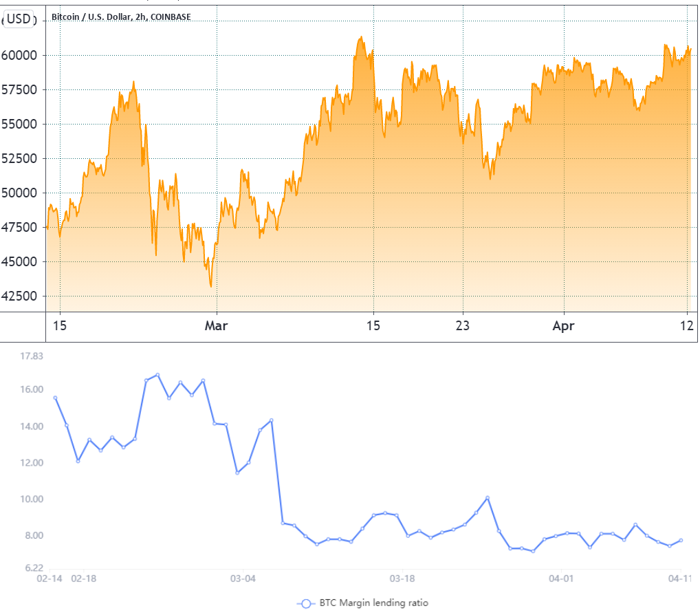Click the legend circle marker icon
Screen dimensions: 700x615
tap(306, 603)
